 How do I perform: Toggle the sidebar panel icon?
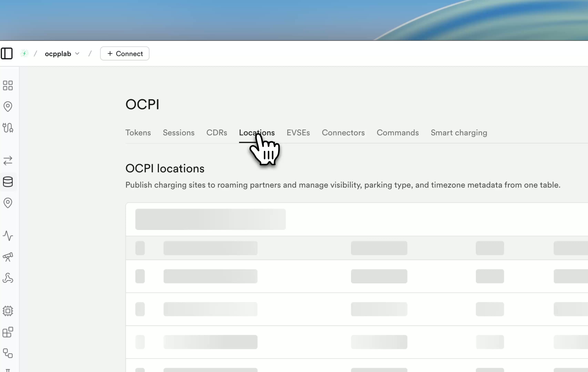click(7, 53)
